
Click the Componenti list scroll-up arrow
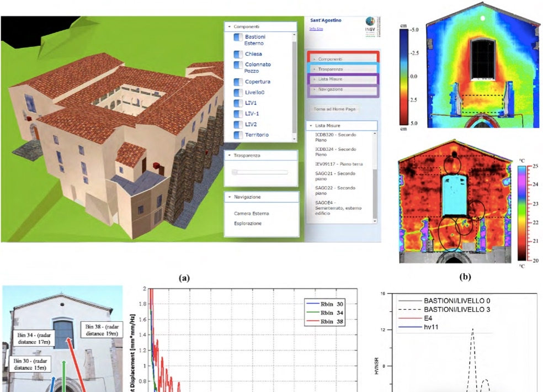coord(294,35)
